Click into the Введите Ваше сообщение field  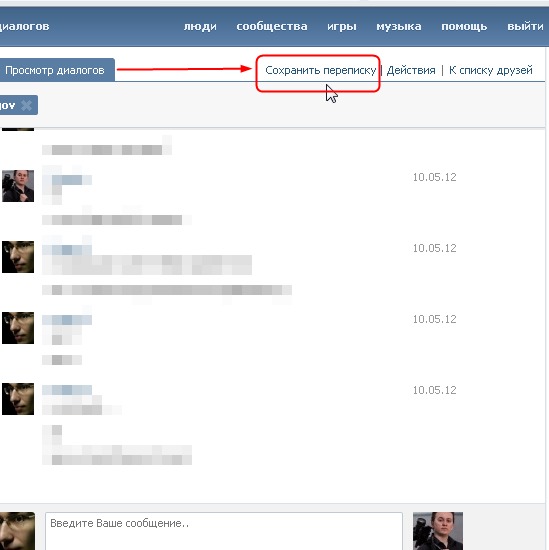[x=224, y=531]
